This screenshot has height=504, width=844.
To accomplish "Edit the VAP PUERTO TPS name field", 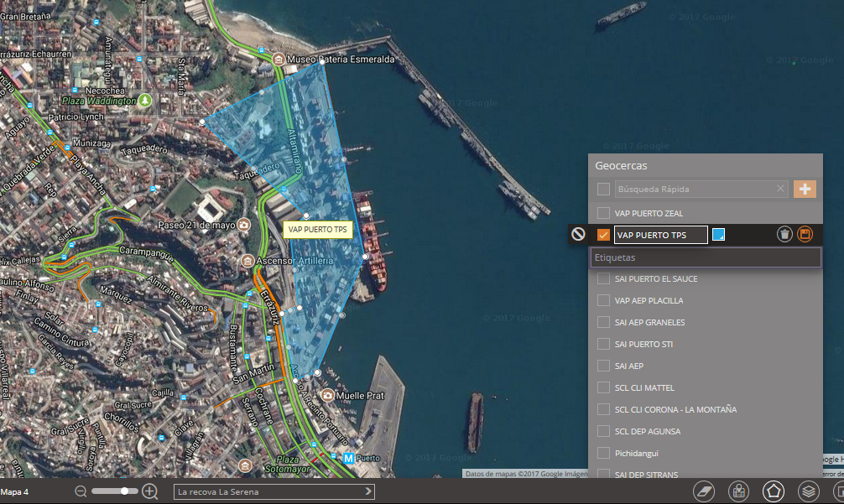I will [x=660, y=235].
